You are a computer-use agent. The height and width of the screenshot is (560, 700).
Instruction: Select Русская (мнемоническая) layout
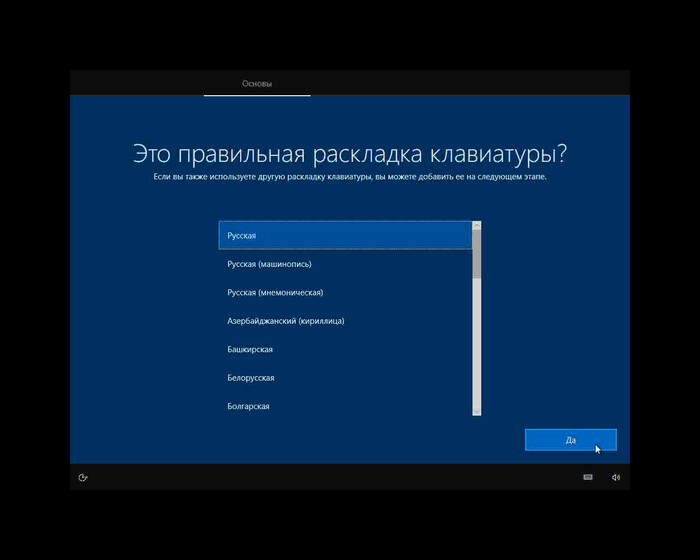(345, 292)
